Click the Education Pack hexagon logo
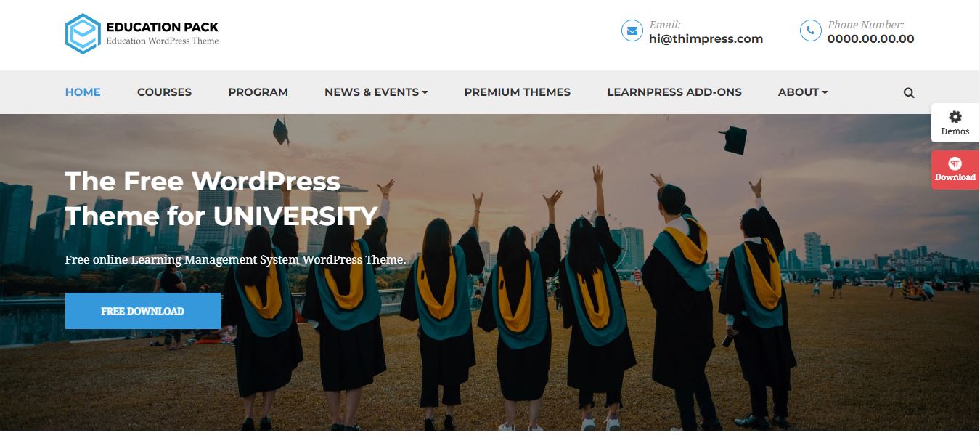This screenshot has width=980, height=446. [x=82, y=33]
